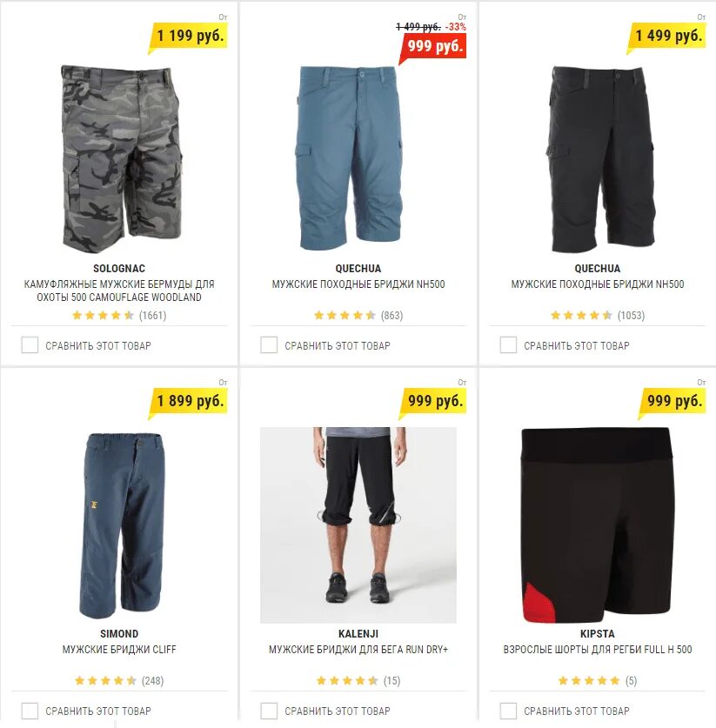
Task: Open Мужские бриджи для бега Run Dry+ link
Action: click(358, 649)
